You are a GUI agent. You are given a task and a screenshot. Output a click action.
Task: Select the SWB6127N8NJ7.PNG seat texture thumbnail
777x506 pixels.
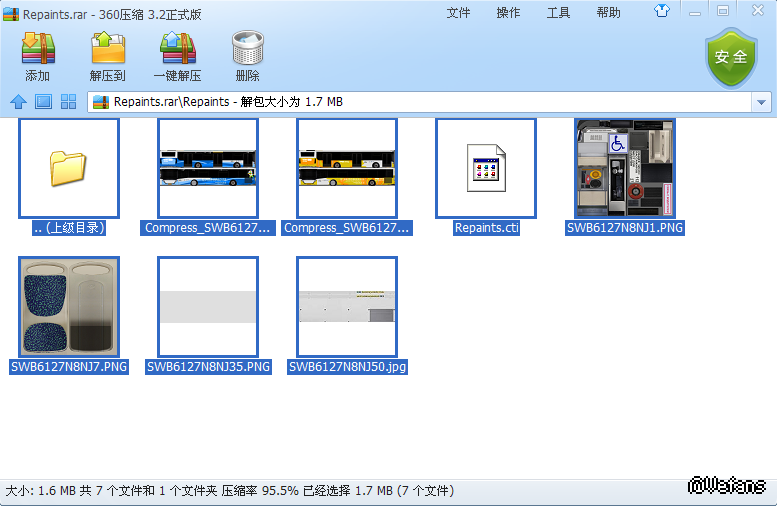(69, 307)
